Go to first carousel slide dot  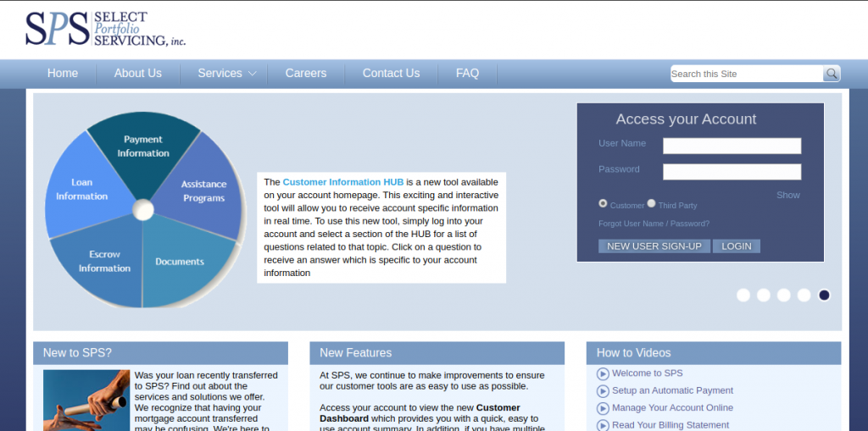(x=743, y=295)
